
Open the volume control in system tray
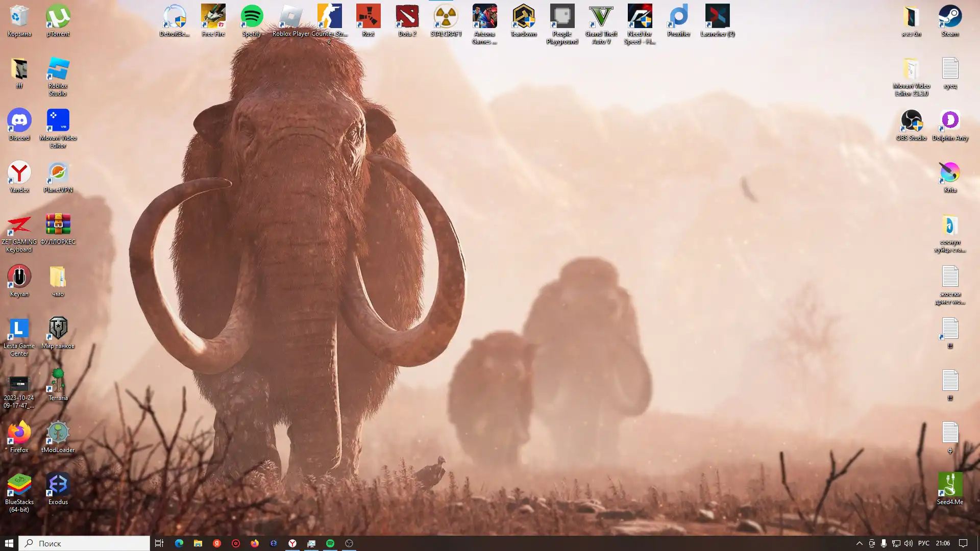point(908,543)
